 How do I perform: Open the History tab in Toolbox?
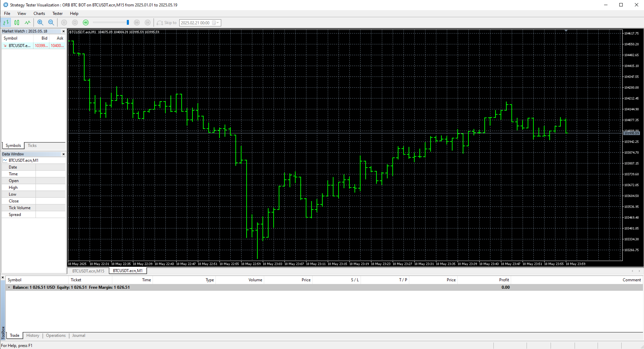[32, 335]
